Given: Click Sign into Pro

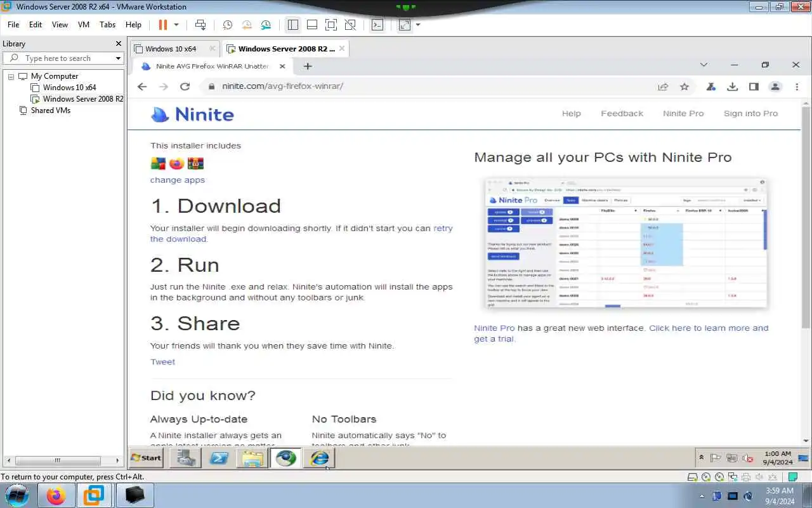Looking at the screenshot, I should point(750,114).
